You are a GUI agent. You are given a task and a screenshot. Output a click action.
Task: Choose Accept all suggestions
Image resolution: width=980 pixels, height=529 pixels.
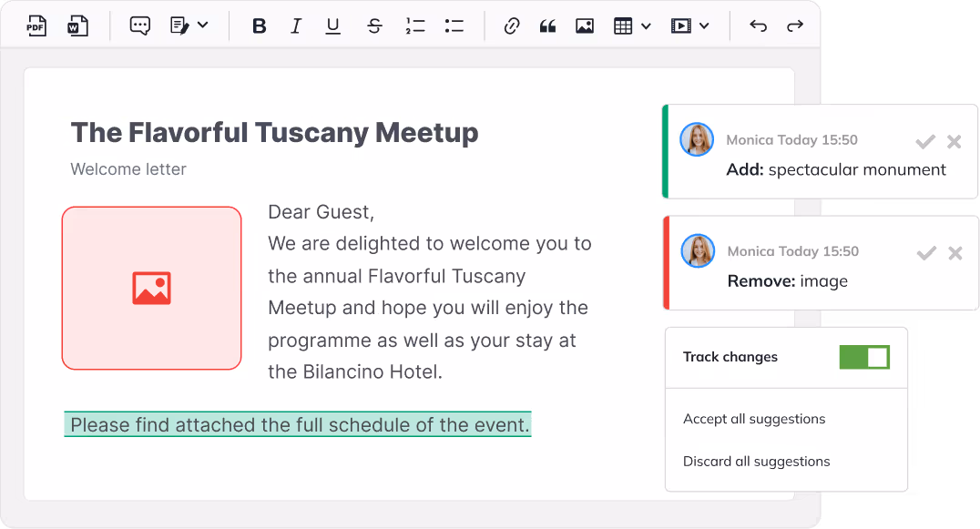(754, 419)
